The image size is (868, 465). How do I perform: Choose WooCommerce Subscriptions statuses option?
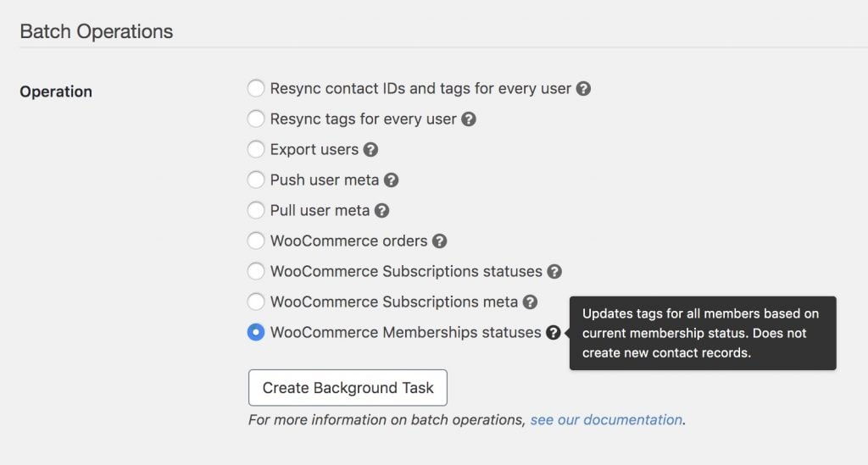coord(256,272)
